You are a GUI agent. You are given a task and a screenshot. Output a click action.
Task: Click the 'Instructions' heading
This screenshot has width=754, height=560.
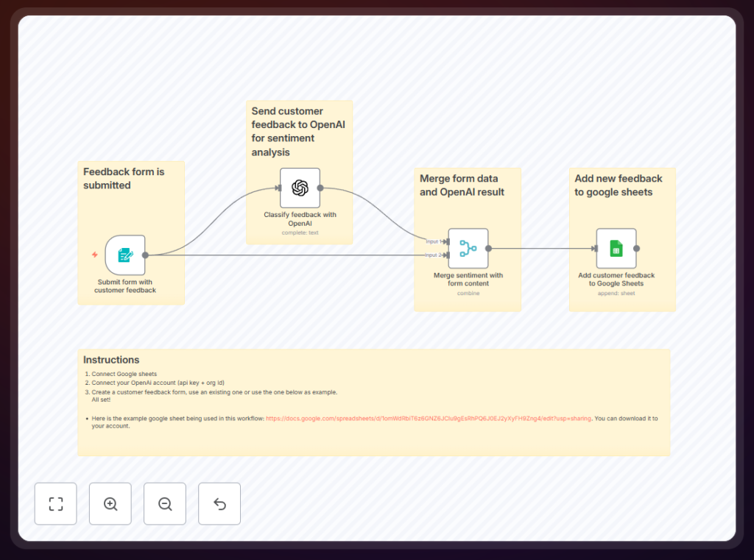click(x=111, y=360)
